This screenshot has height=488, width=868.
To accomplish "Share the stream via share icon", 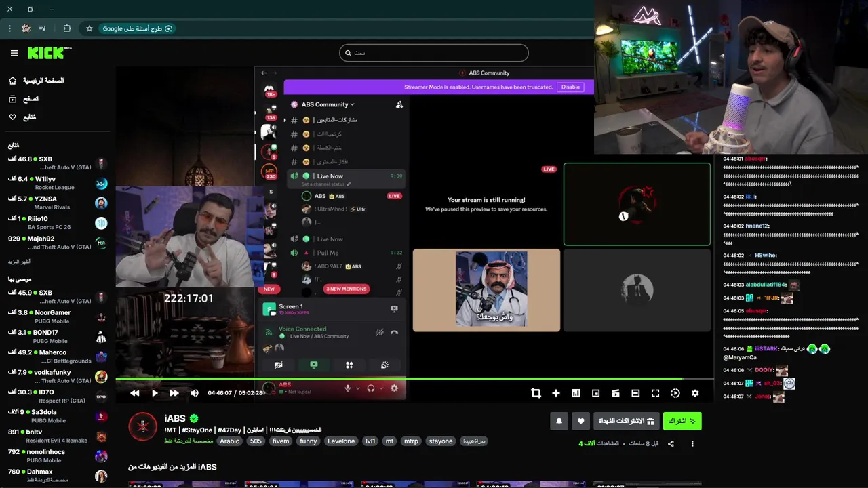I will coord(671,444).
